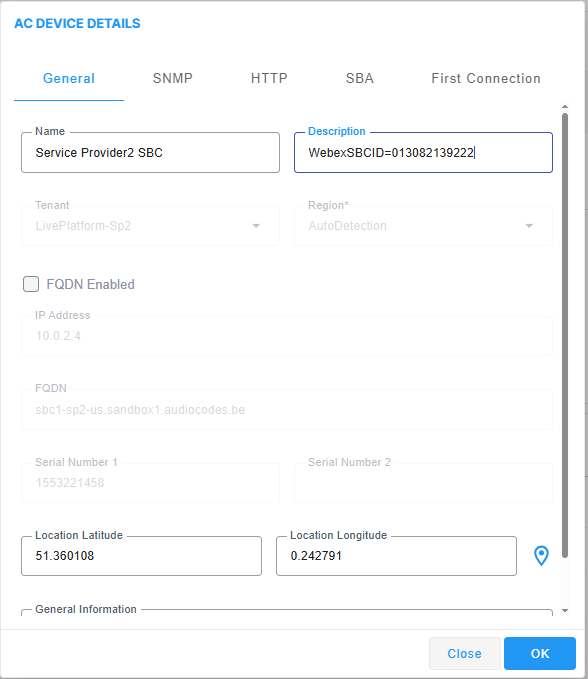The width and height of the screenshot is (588, 679).
Task: Confirm with the OK button
Action: 540,653
